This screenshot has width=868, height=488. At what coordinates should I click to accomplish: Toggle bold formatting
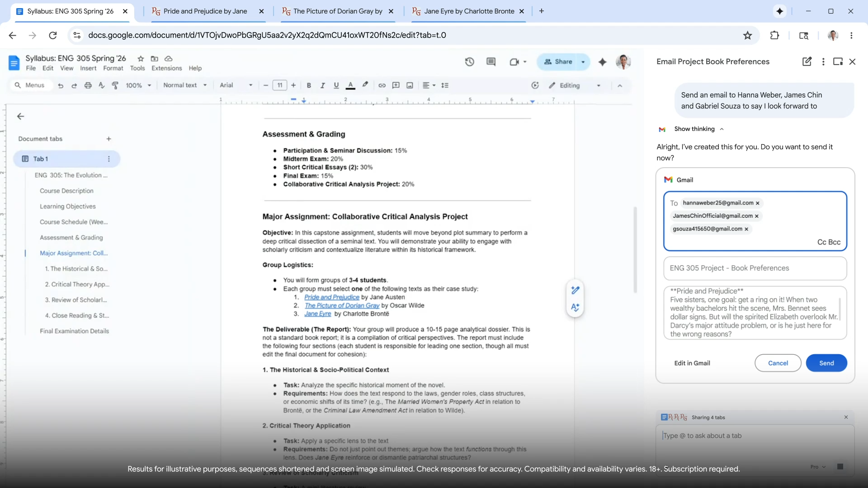click(309, 85)
